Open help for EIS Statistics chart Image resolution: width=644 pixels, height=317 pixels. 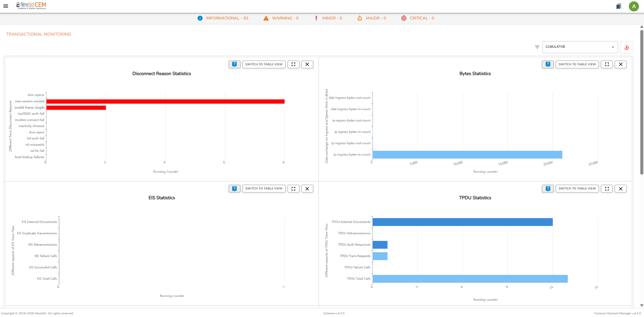234,188
